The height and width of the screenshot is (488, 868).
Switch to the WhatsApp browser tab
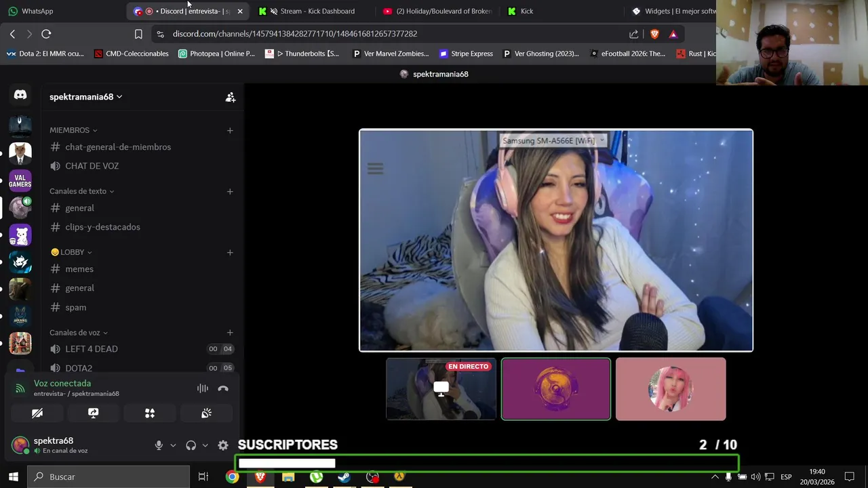click(62, 11)
